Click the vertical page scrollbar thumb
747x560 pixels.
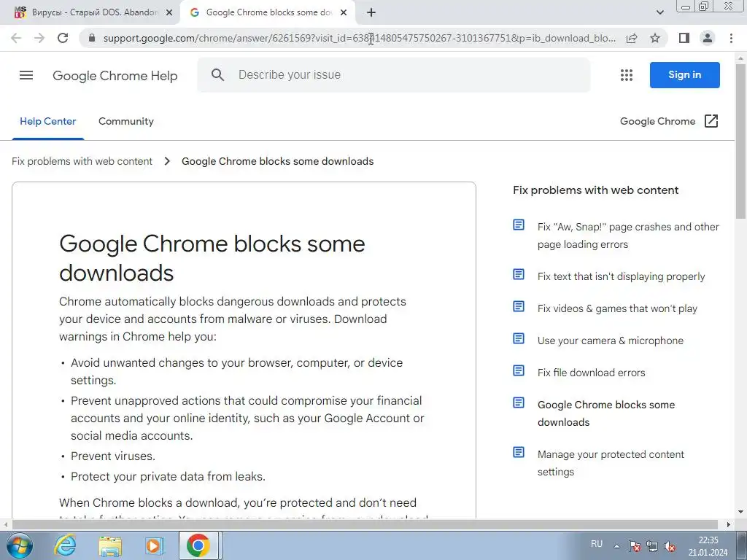[741, 141]
